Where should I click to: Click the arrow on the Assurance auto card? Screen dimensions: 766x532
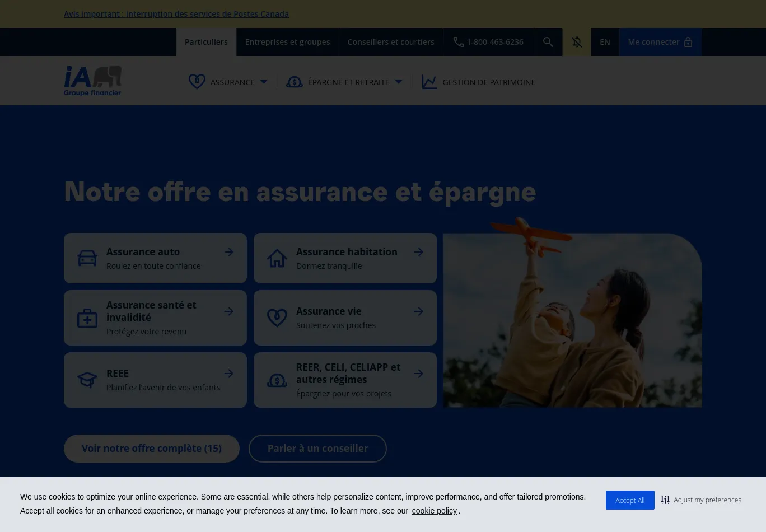(229, 252)
